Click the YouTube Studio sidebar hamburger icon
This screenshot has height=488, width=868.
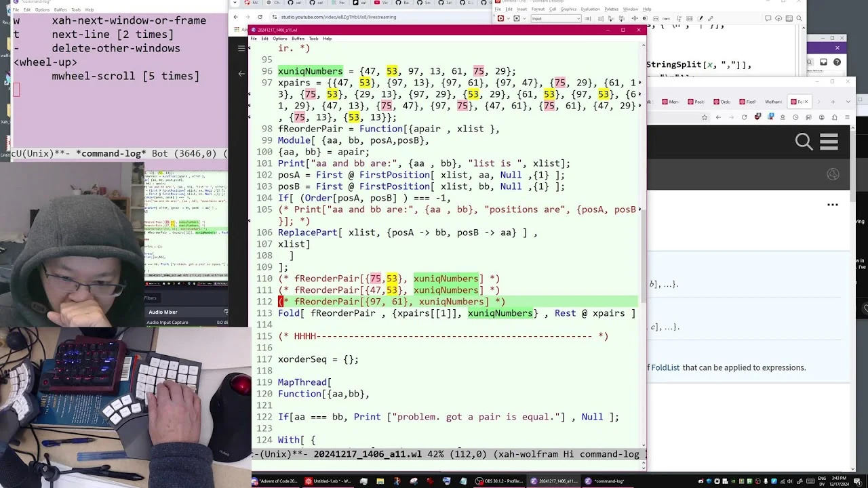pos(241,48)
